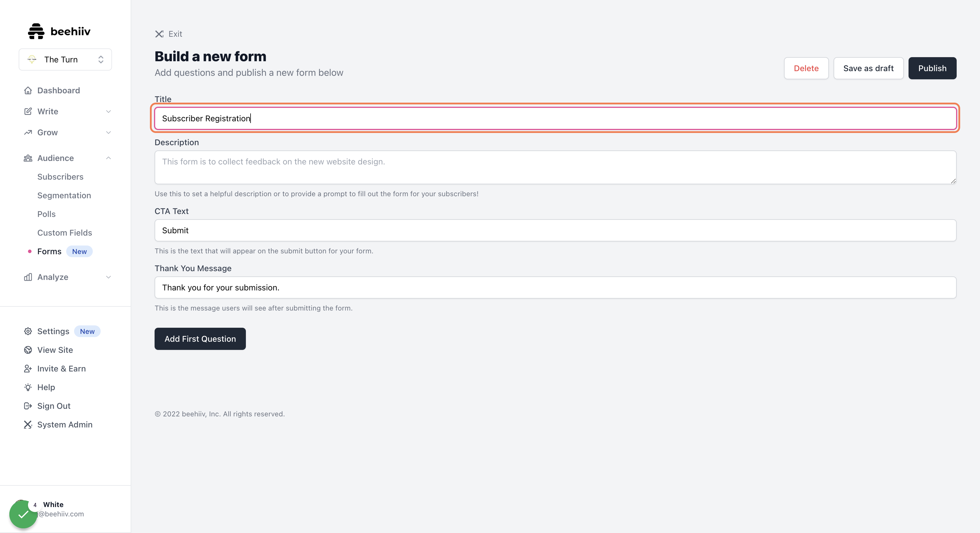The image size is (980, 533).
Task: Click Add First Question button
Action: pos(200,339)
